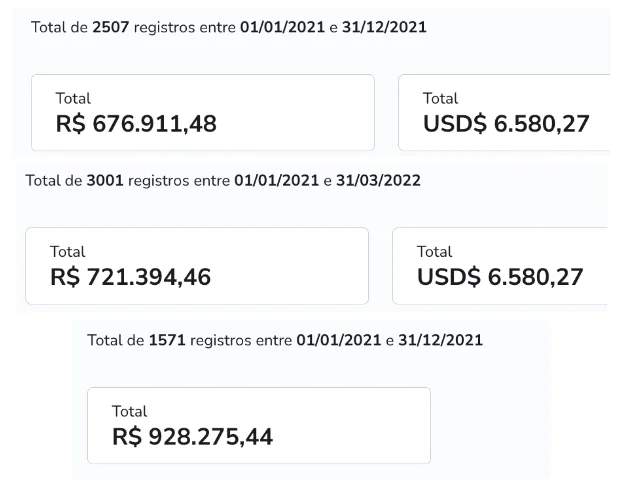Screen dimensions: 624x494
Task: Click the Total label above R$ 676.911,48
Action: (74, 98)
